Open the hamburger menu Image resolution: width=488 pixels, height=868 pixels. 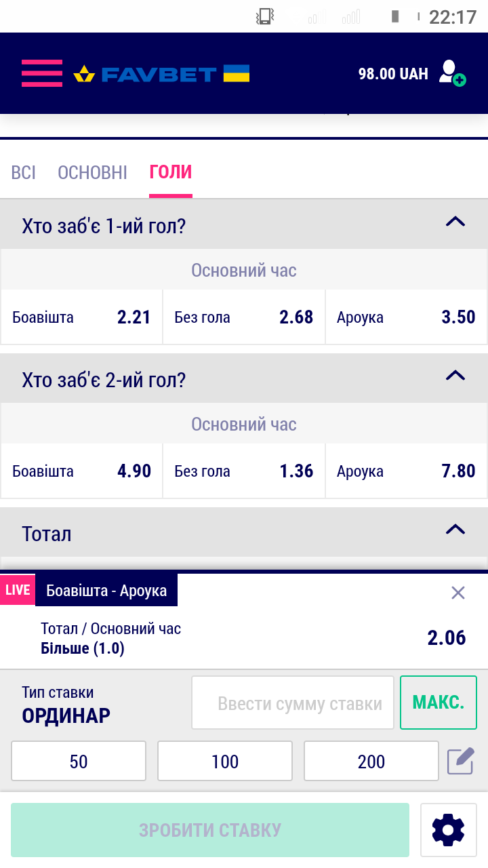click(x=41, y=73)
